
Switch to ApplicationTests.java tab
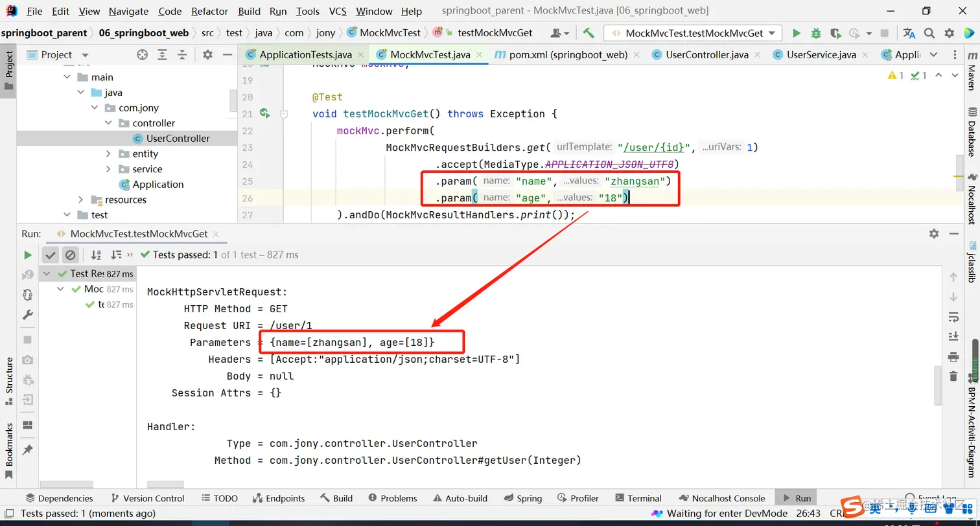(x=305, y=55)
